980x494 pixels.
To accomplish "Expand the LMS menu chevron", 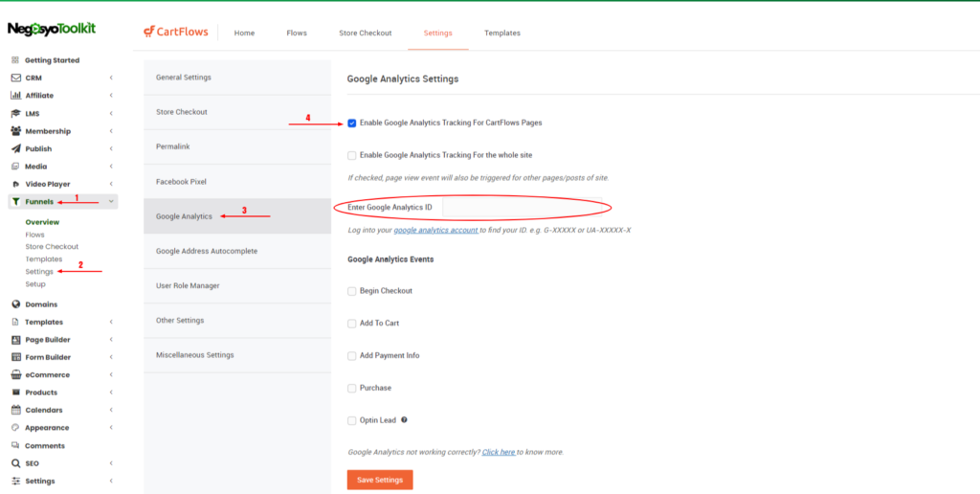I will [111, 113].
